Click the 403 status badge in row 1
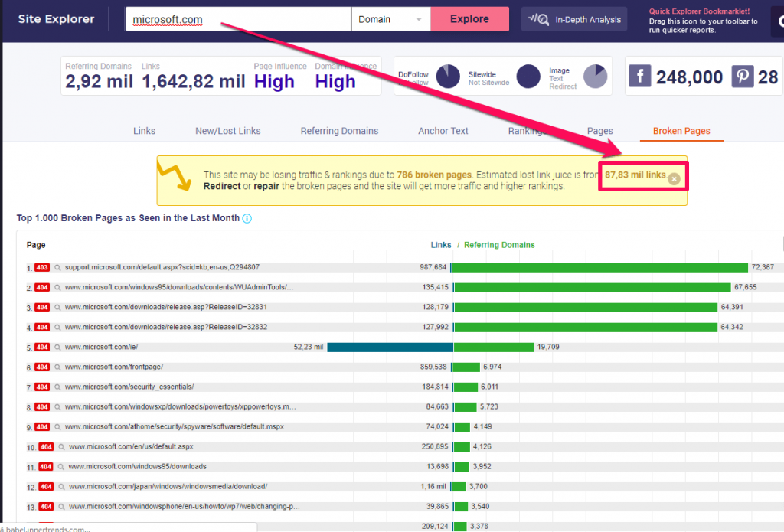 pos(42,267)
